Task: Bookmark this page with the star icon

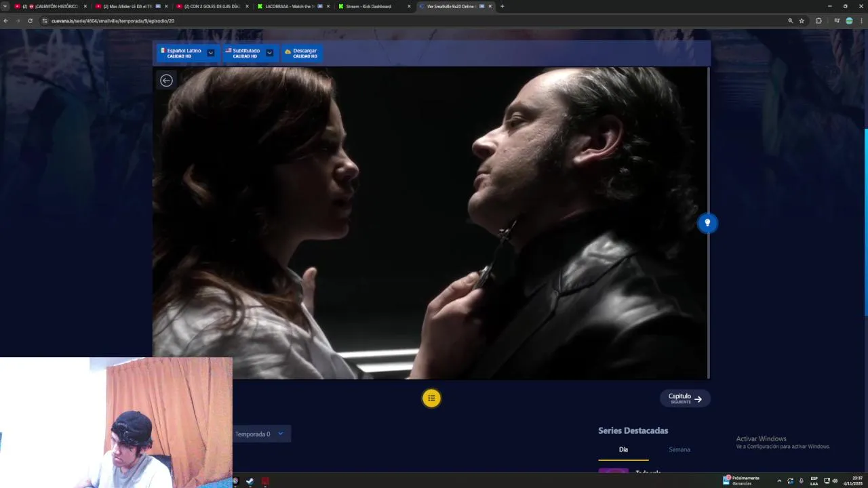Action: pyautogui.click(x=802, y=21)
